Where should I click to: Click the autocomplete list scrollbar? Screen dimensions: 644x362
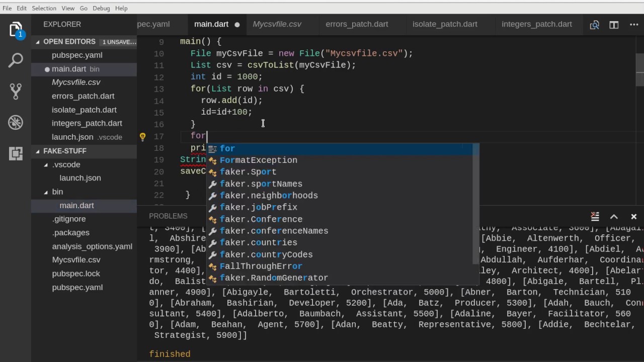(475, 204)
